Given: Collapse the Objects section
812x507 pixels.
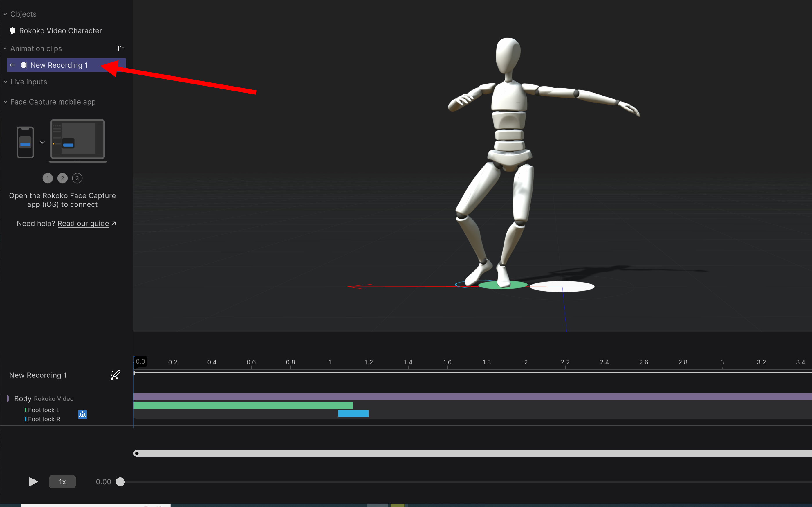Looking at the screenshot, I should point(5,15).
